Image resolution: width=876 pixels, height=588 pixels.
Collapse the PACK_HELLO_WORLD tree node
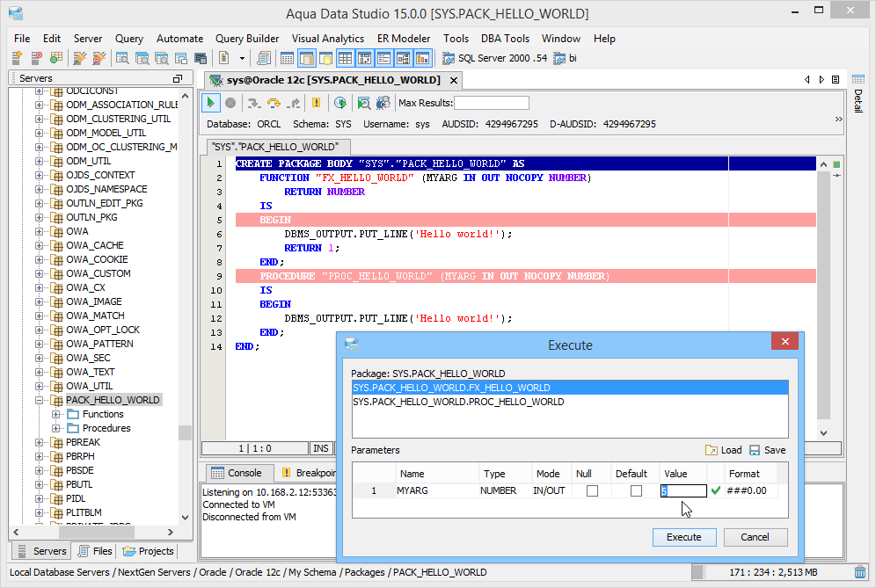39,400
